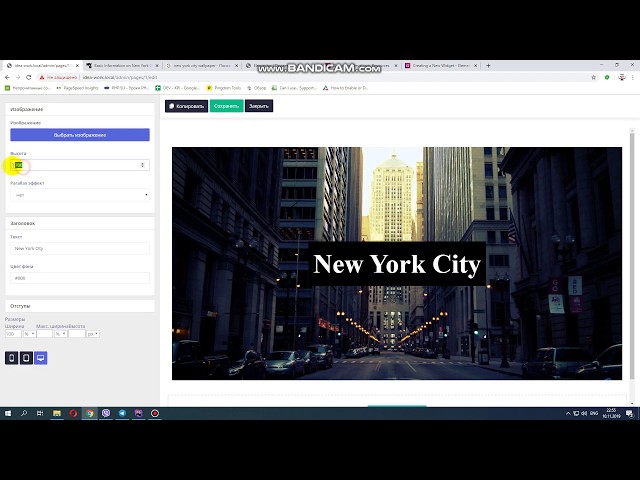Click the browser back arrow
The width and height of the screenshot is (640, 480).
7,77
